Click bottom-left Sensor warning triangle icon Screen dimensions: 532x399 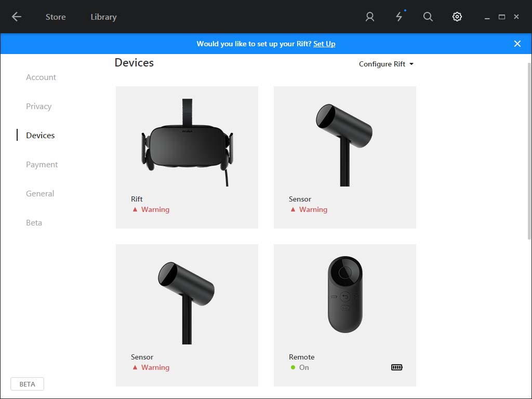[135, 367]
